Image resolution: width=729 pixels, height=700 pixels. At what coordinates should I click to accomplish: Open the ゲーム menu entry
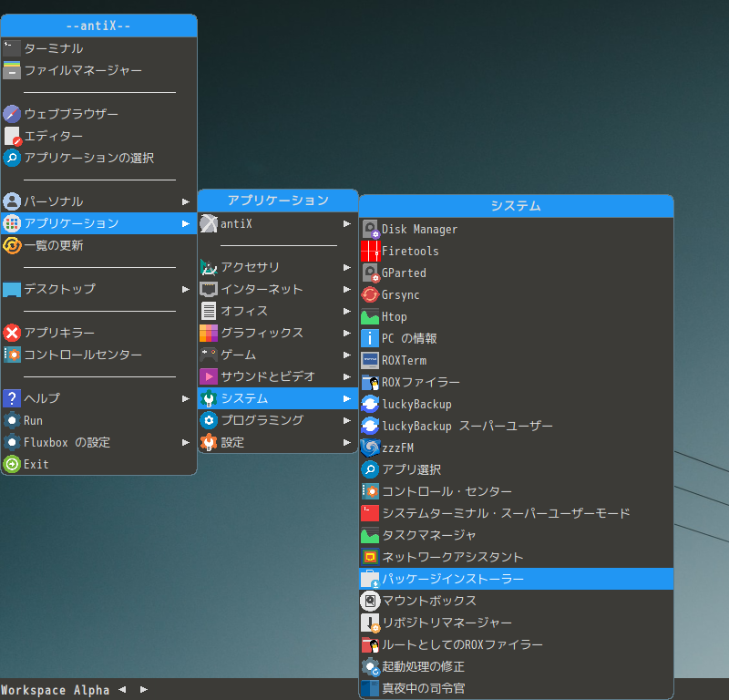(278, 355)
